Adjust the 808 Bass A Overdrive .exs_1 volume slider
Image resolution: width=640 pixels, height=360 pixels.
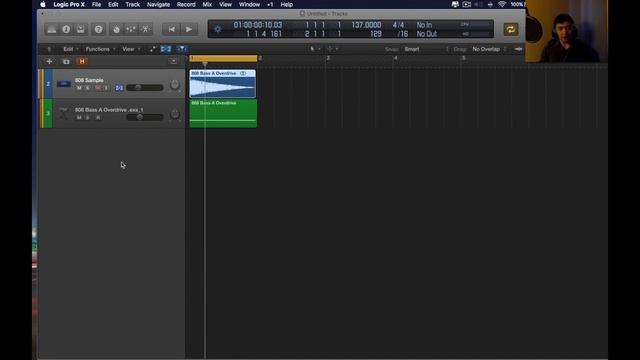(144, 117)
